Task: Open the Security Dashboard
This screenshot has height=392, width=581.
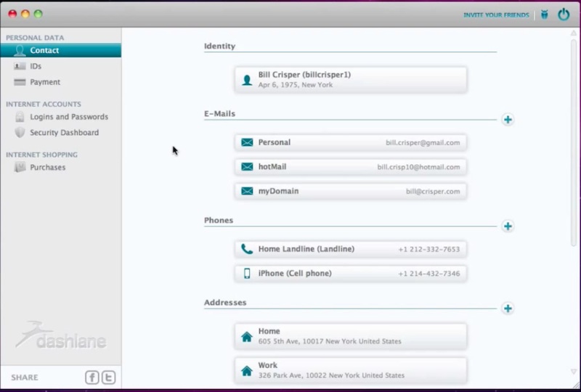Action: (64, 133)
